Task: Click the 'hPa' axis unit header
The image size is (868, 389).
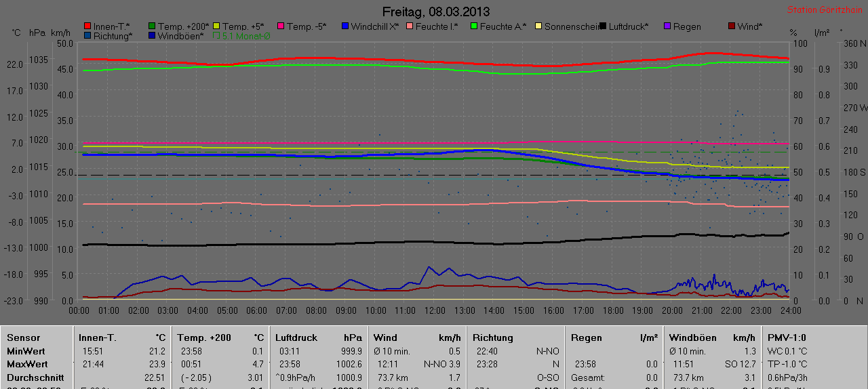Action: [36, 33]
